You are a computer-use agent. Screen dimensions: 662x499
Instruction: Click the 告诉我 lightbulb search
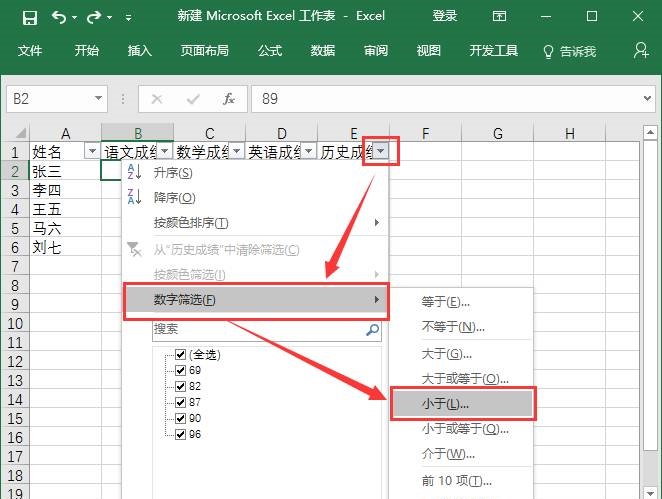570,52
